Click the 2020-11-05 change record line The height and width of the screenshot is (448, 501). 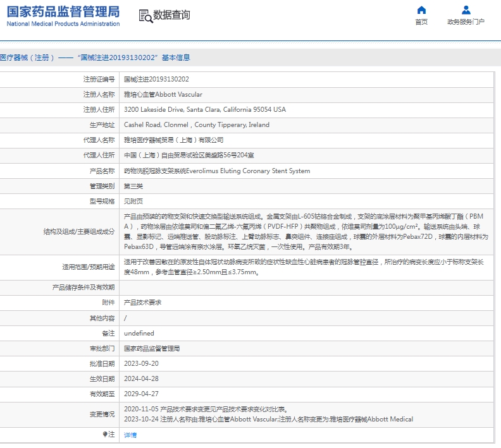[x=206, y=409]
